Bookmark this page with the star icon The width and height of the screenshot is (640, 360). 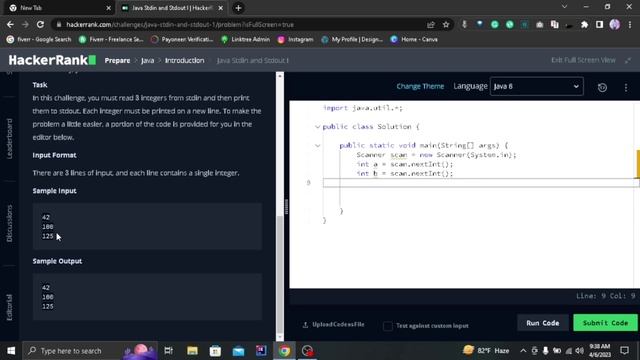(446, 24)
